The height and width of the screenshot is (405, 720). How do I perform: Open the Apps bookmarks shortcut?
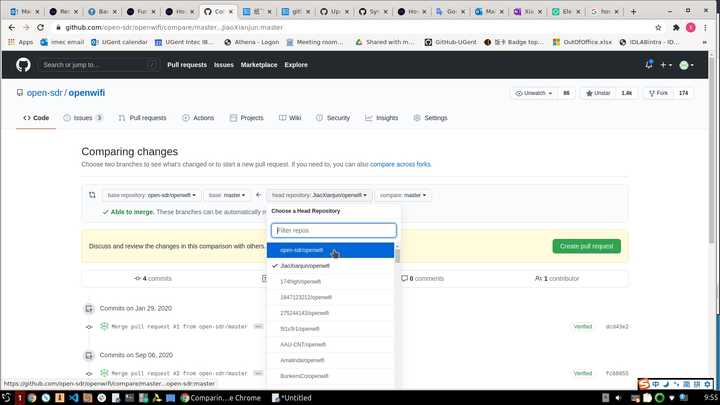[x=21, y=42]
